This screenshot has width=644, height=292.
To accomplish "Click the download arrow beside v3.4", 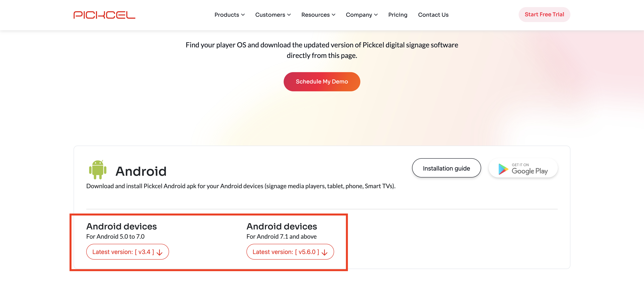I will pos(159,252).
